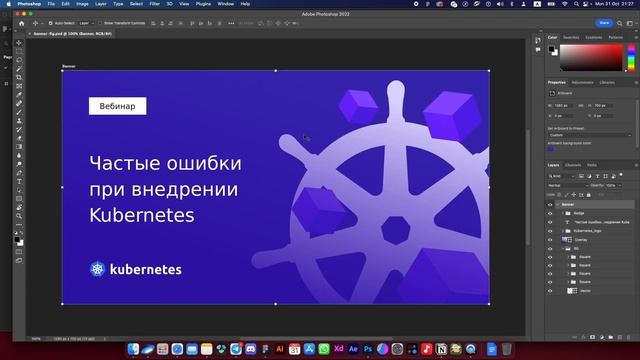The height and width of the screenshot is (360, 640).
Task: Open the Auto-Select Layer dropdown
Action: point(87,23)
